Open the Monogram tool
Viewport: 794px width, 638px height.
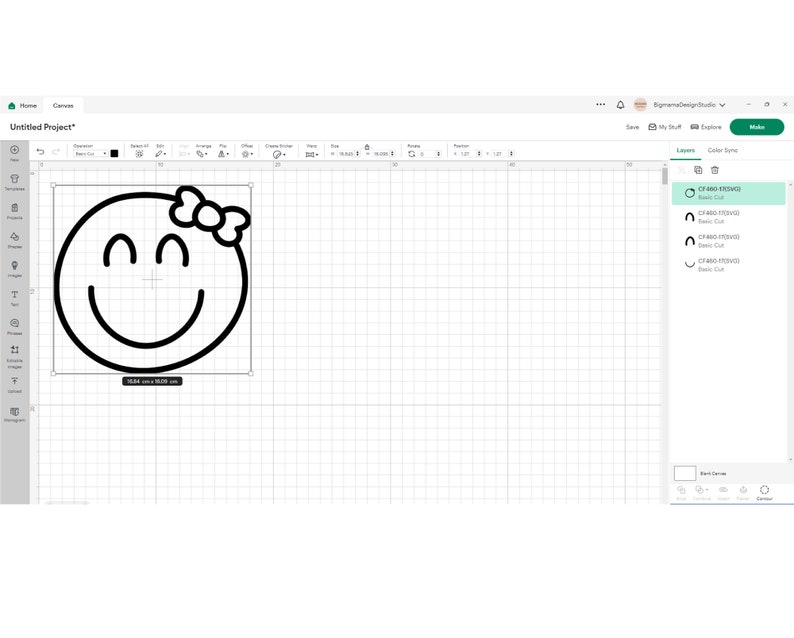click(15, 414)
